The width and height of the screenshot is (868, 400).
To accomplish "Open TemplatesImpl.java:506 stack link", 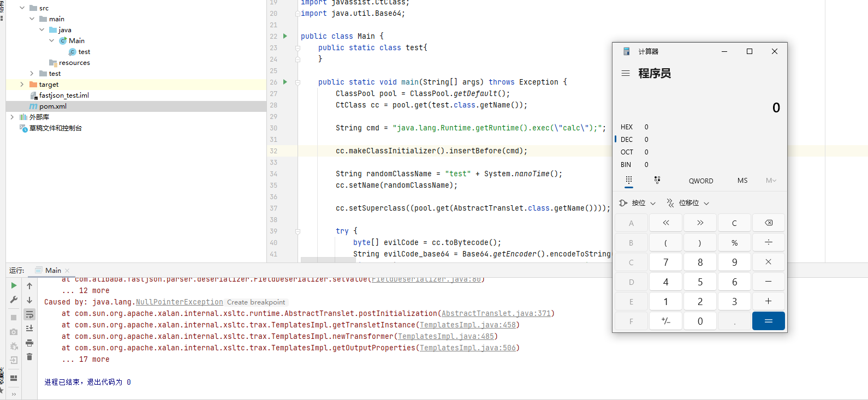I will 467,348.
